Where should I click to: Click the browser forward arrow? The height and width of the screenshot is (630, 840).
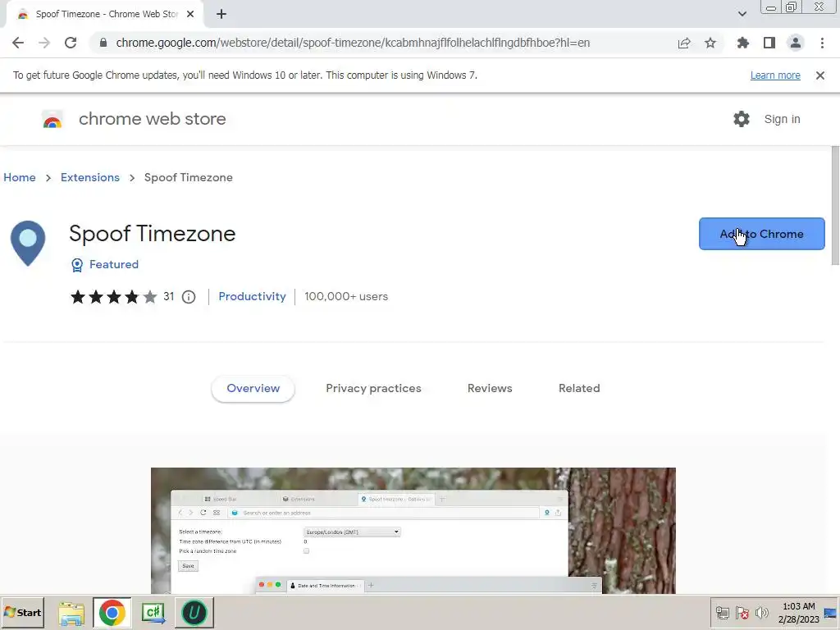(44, 43)
